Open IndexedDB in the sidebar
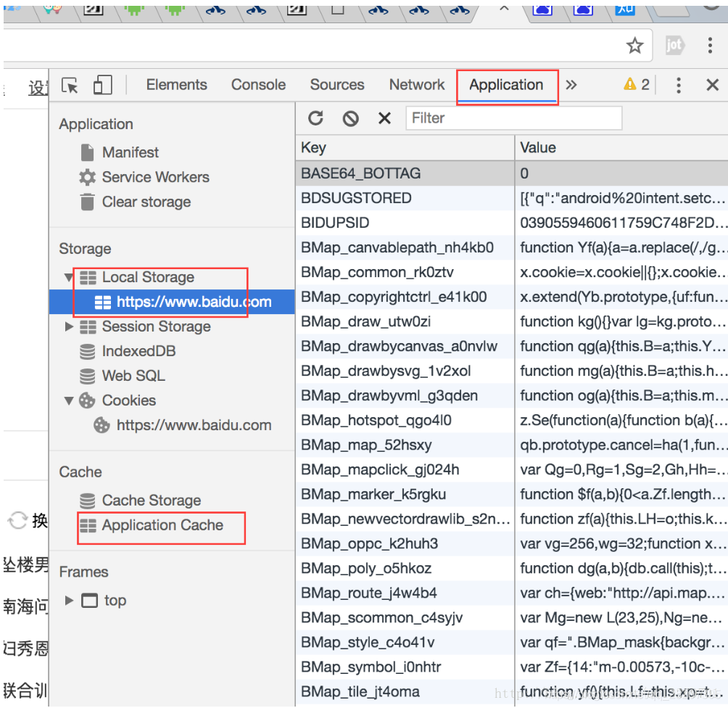 [138, 351]
